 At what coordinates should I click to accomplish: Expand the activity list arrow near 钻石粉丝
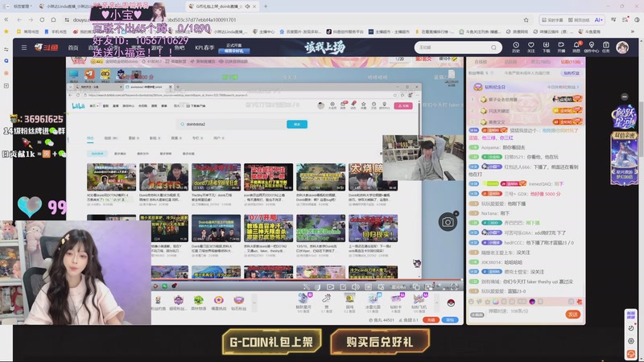tap(254, 303)
